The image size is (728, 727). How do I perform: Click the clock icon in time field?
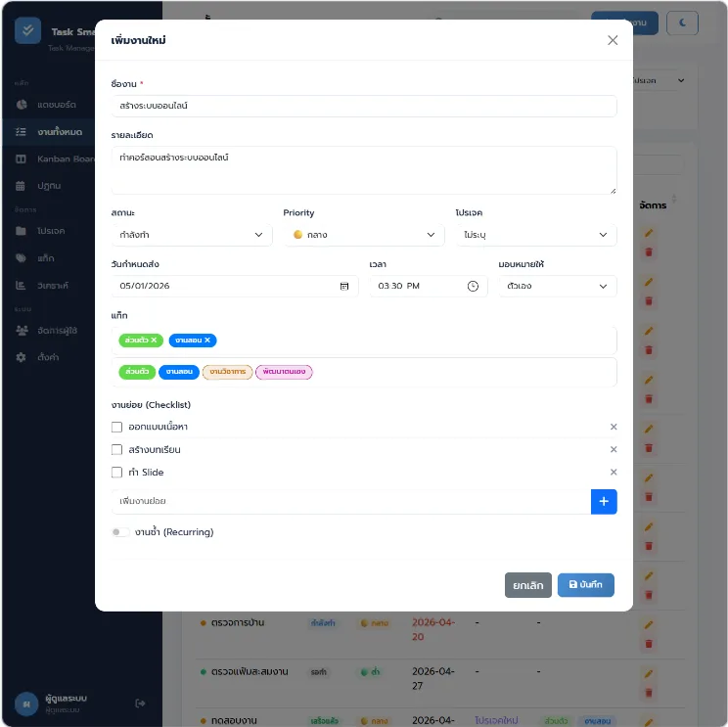(473, 286)
